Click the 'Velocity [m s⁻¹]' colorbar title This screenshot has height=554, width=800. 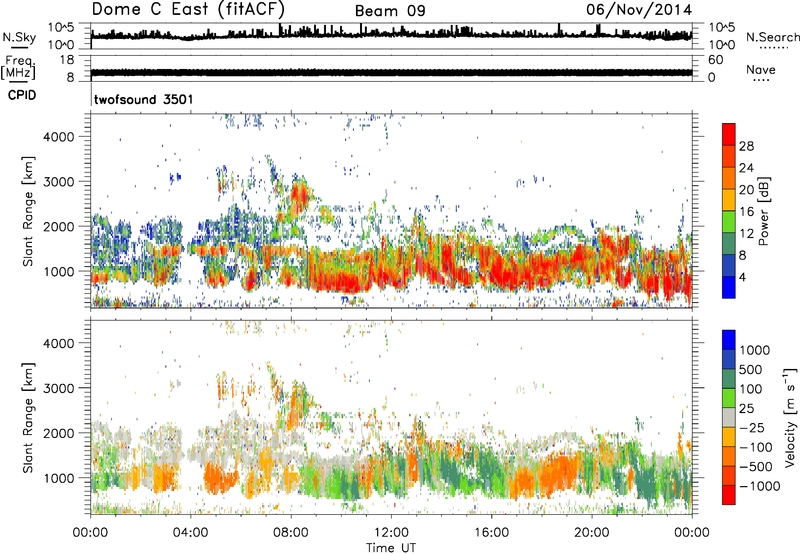[790, 417]
